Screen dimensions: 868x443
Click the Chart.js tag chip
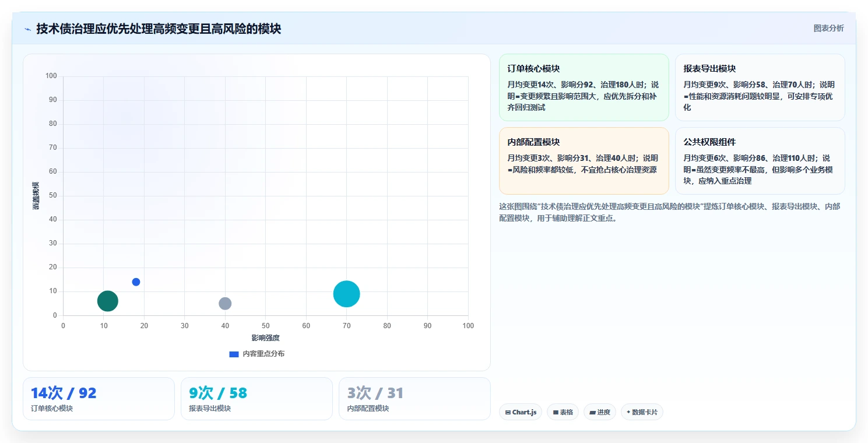(521, 412)
